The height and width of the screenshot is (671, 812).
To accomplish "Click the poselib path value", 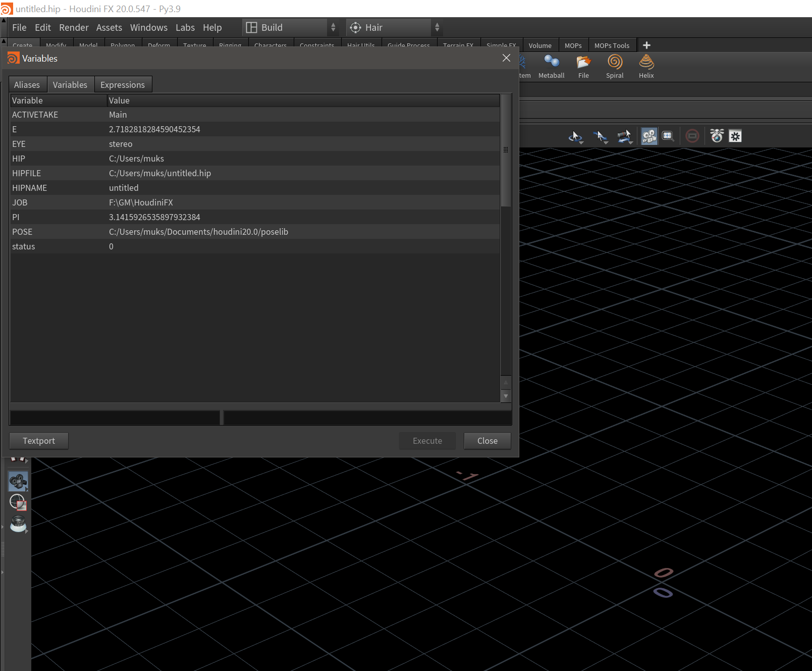I will tap(198, 232).
